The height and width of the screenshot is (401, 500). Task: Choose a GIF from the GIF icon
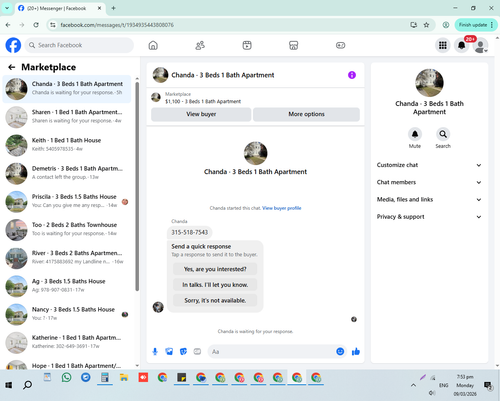pos(197,351)
